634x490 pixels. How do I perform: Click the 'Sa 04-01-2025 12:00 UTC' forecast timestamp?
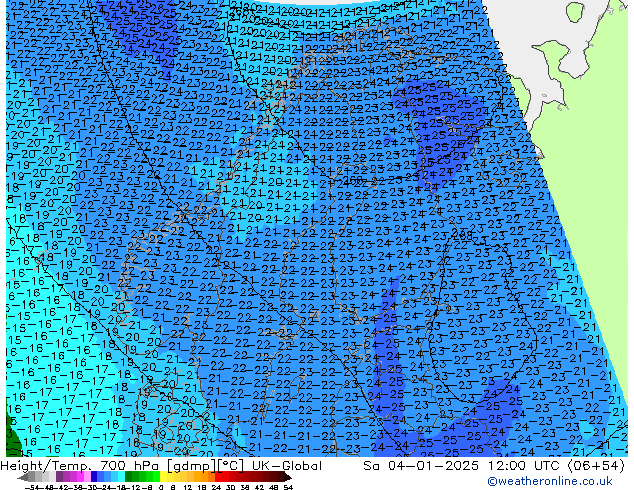[x=463, y=466]
